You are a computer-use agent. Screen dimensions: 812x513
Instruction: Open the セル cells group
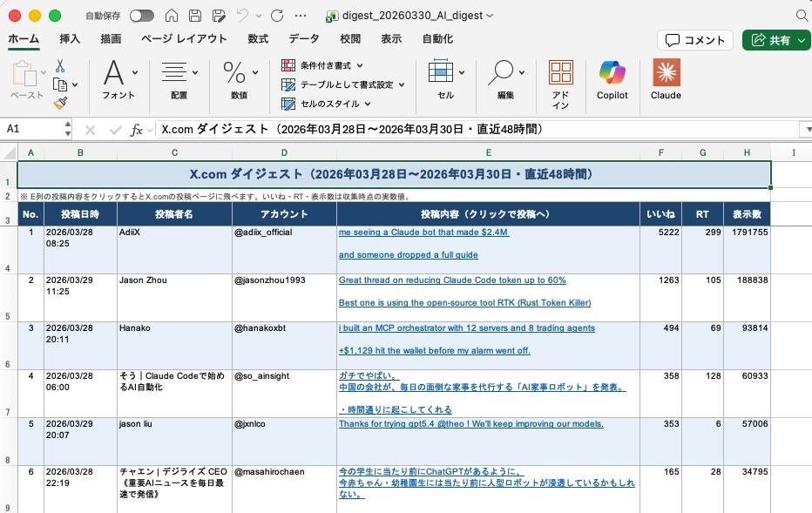pyautogui.click(x=445, y=78)
